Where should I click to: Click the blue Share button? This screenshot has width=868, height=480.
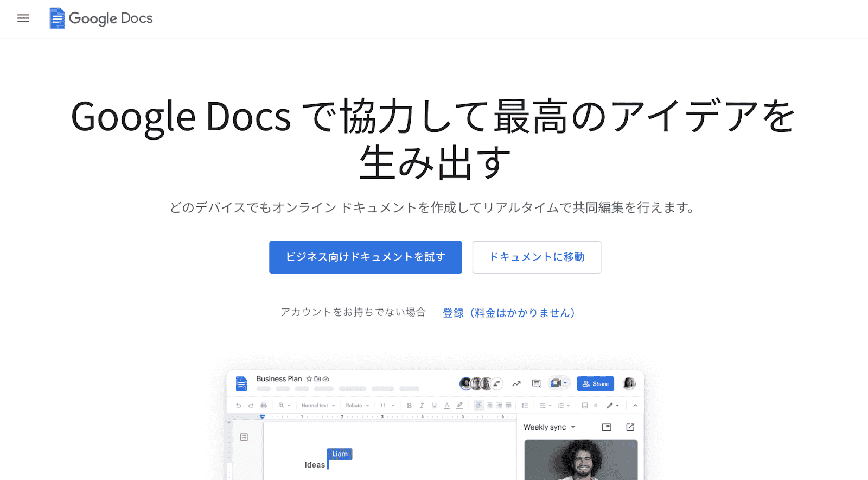point(595,384)
